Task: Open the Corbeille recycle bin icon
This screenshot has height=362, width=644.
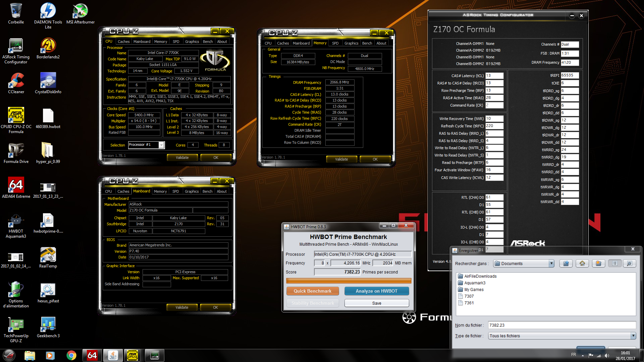Action: coord(16,14)
